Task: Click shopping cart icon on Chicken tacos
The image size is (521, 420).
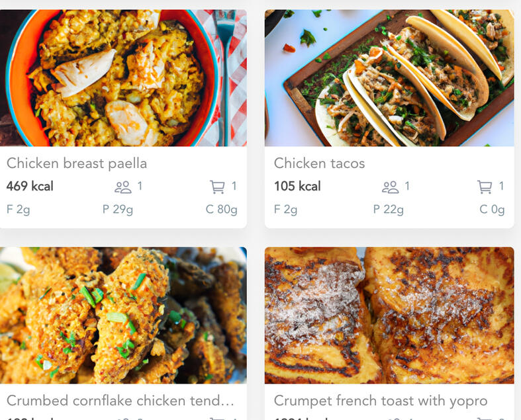Action: coord(485,187)
